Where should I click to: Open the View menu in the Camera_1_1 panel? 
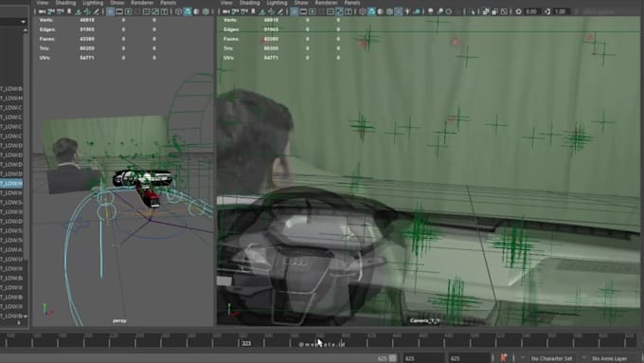226,3
